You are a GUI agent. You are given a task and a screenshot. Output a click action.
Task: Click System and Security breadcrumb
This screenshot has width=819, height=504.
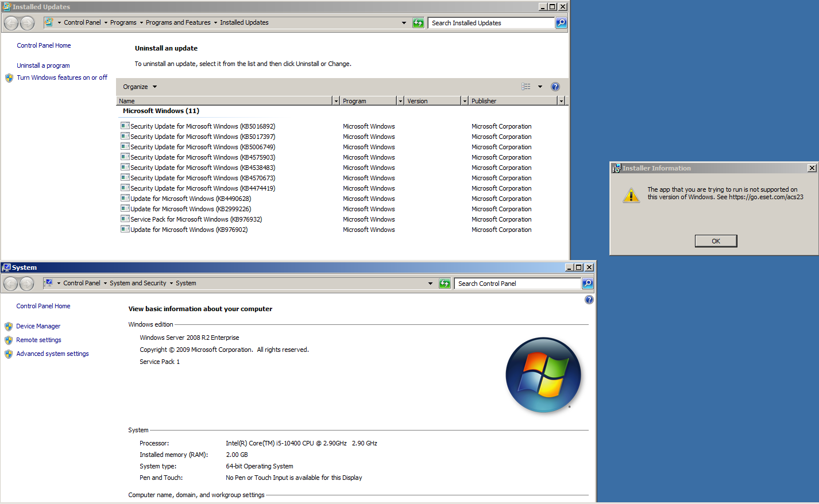[x=138, y=284]
